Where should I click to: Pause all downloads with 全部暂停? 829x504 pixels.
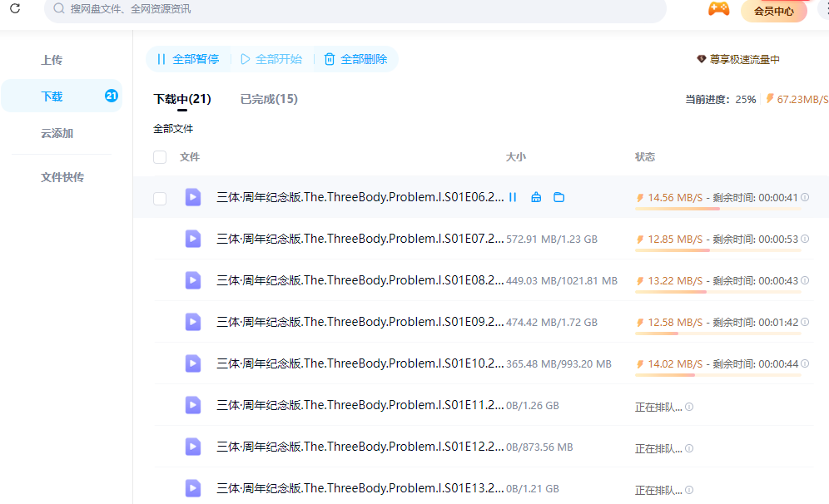pos(188,59)
